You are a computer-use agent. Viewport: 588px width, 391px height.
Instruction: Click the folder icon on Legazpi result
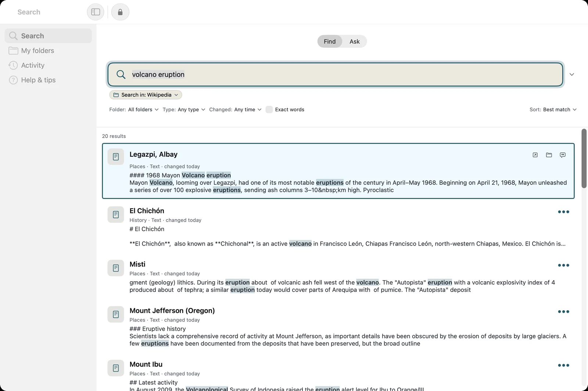[x=549, y=155]
